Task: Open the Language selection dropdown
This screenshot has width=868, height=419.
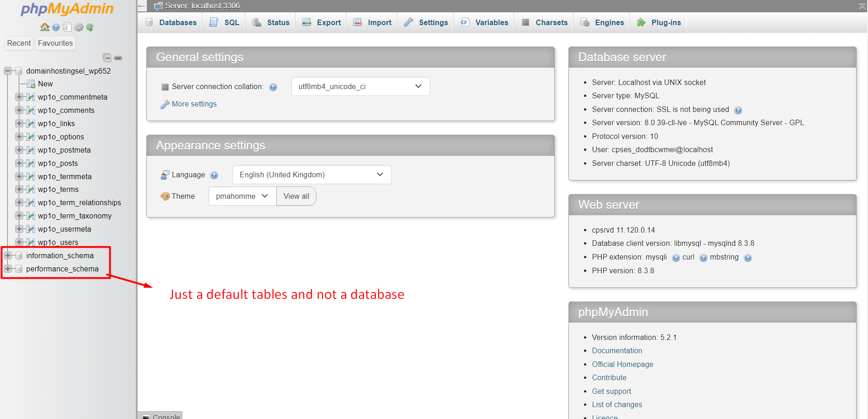Action: [x=311, y=175]
